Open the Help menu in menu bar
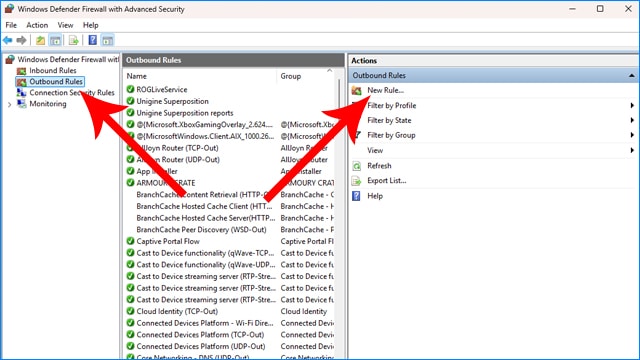The width and height of the screenshot is (640, 360). pyautogui.click(x=91, y=25)
